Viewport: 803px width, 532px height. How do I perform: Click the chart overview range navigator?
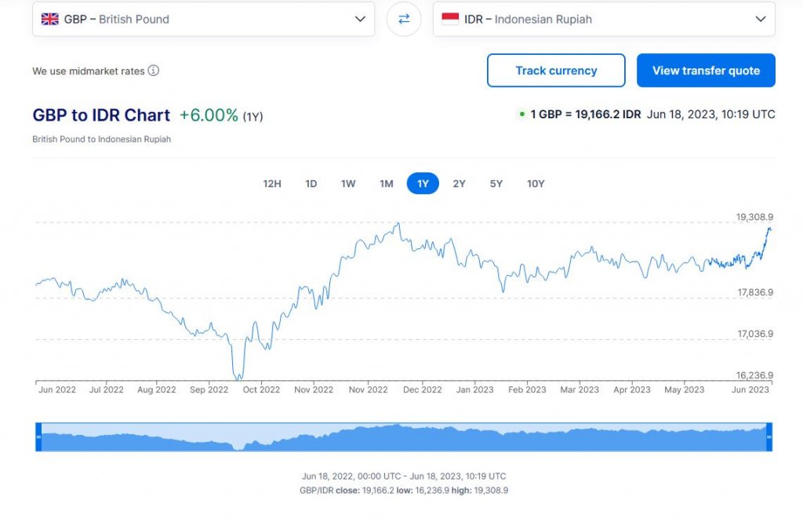[404, 437]
